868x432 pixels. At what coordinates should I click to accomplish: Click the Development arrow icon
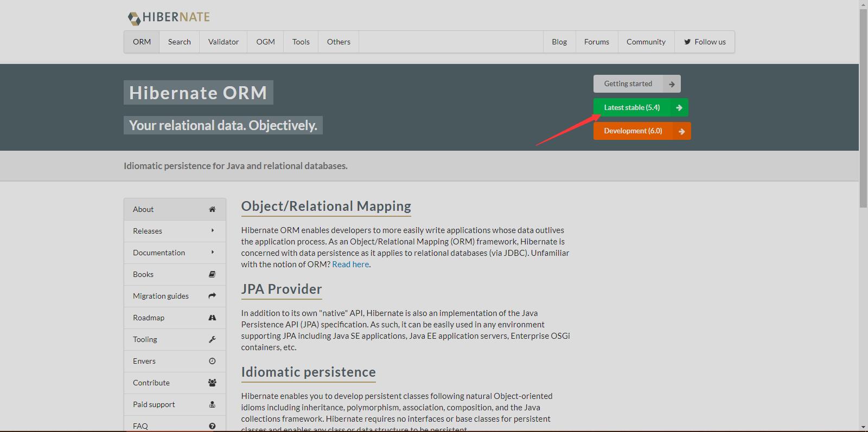pyautogui.click(x=682, y=131)
